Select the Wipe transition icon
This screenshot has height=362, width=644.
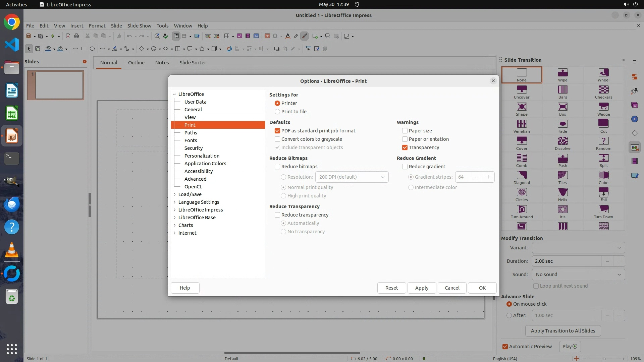tap(562, 73)
